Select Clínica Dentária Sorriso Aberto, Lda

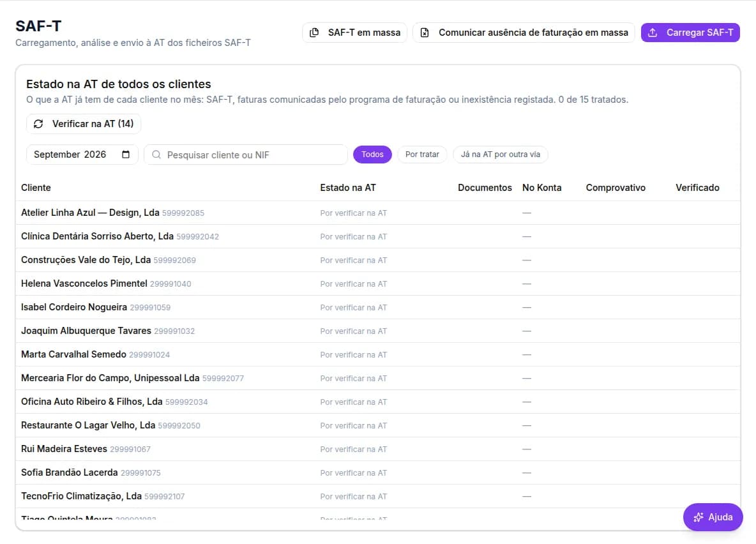[98, 236]
